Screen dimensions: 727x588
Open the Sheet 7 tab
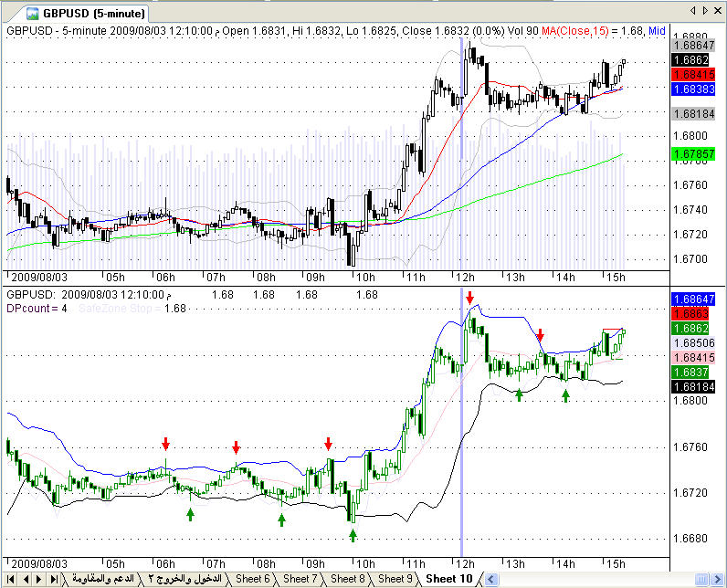coord(300,579)
